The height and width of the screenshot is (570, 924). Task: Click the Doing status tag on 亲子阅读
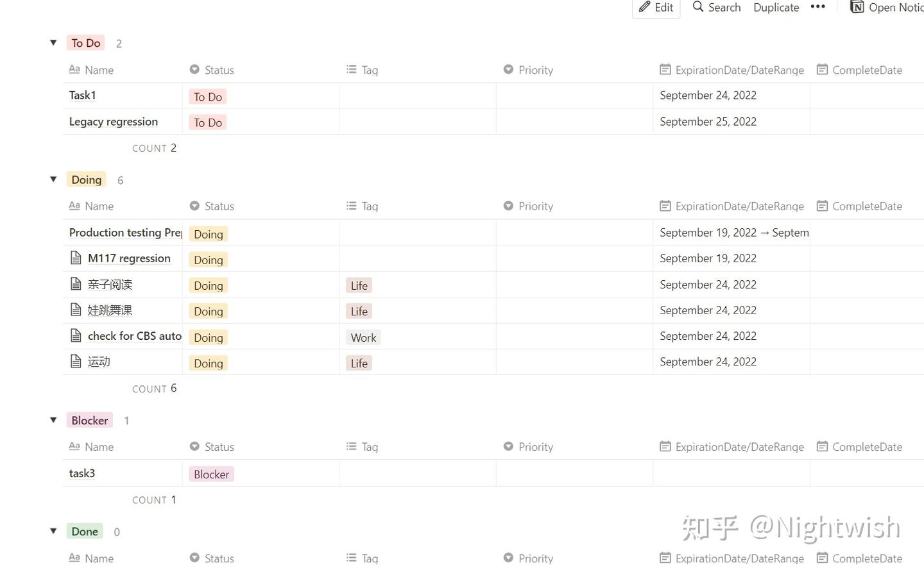click(x=208, y=285)
